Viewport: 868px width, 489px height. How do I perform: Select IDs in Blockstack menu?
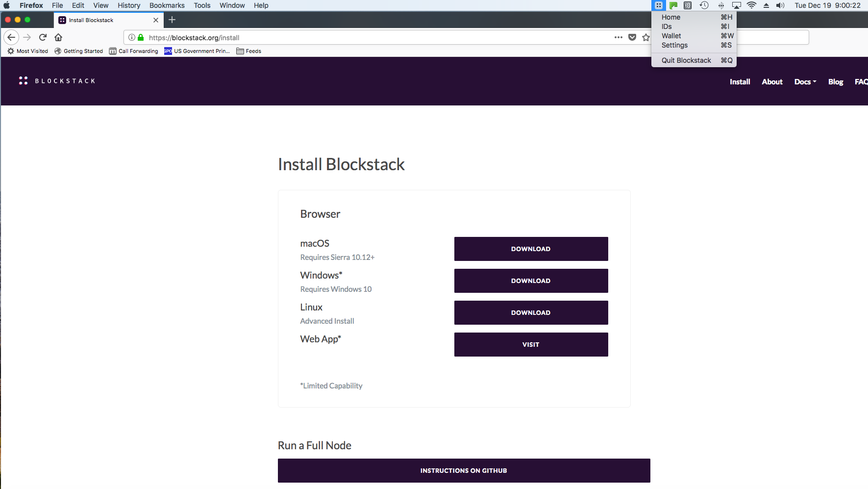click(694, 26)
